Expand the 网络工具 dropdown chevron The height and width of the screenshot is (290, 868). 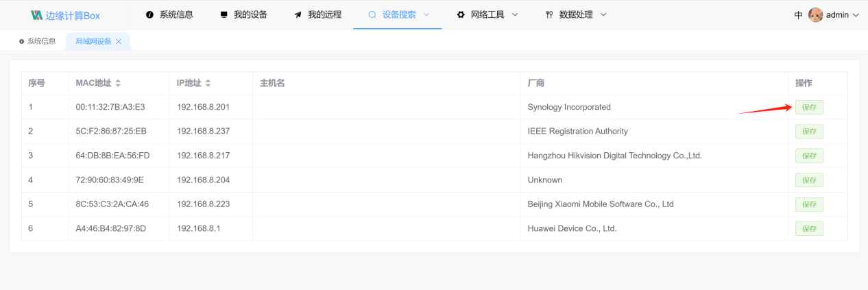pos(515,14)
